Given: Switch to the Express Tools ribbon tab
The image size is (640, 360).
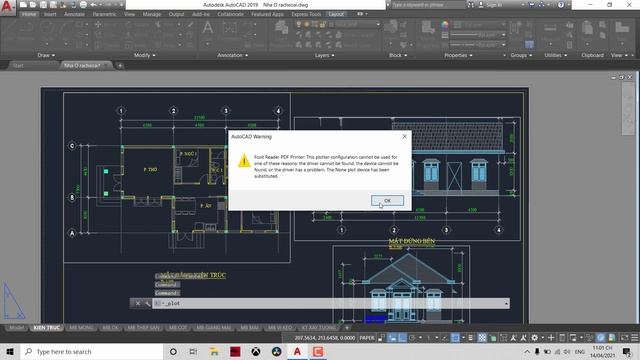Looking at the screenshot, I should pos(306,14).
